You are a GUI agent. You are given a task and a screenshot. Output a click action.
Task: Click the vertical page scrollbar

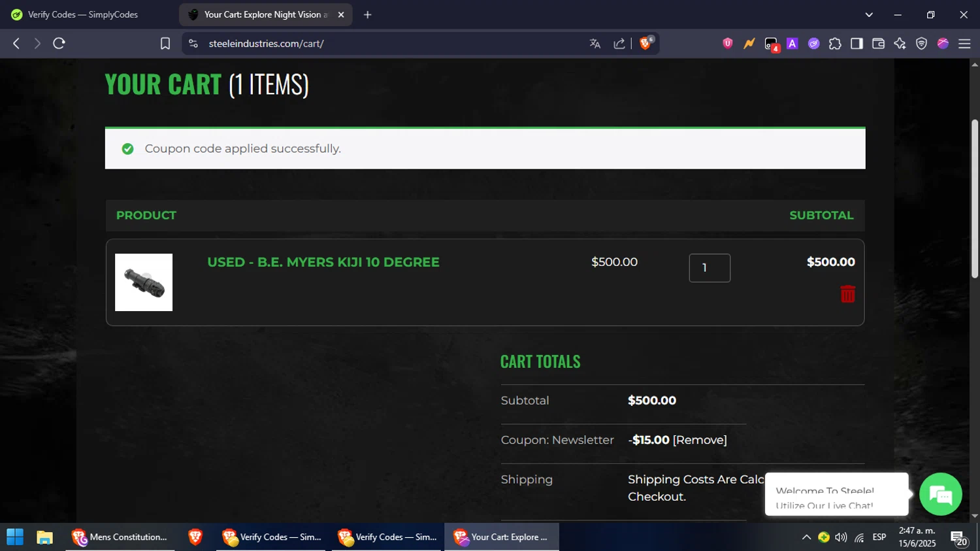pos(975,199)
